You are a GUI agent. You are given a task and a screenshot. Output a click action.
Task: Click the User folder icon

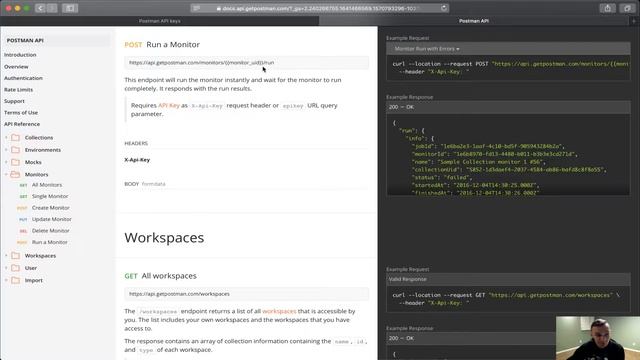[x=16, y=268]
